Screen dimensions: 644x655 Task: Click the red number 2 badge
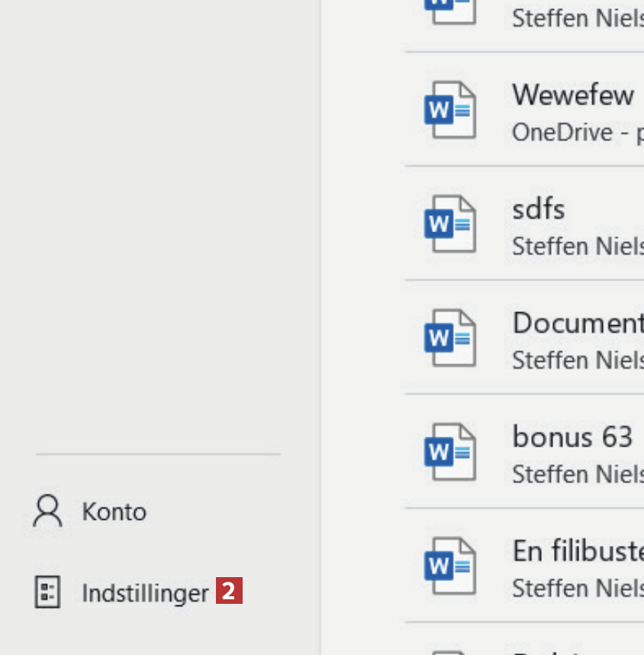tap(229, 592)
